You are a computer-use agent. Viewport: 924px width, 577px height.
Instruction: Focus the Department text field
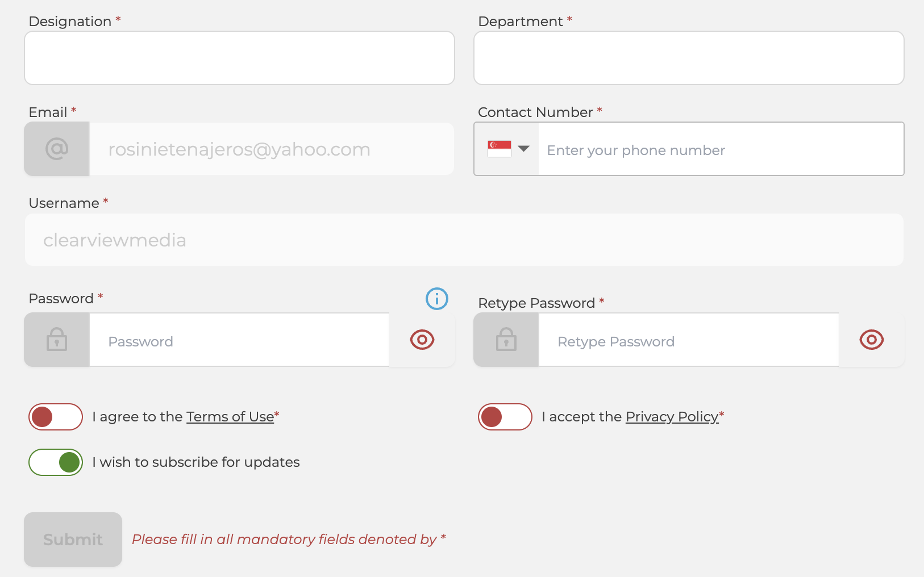click(689, 58)
